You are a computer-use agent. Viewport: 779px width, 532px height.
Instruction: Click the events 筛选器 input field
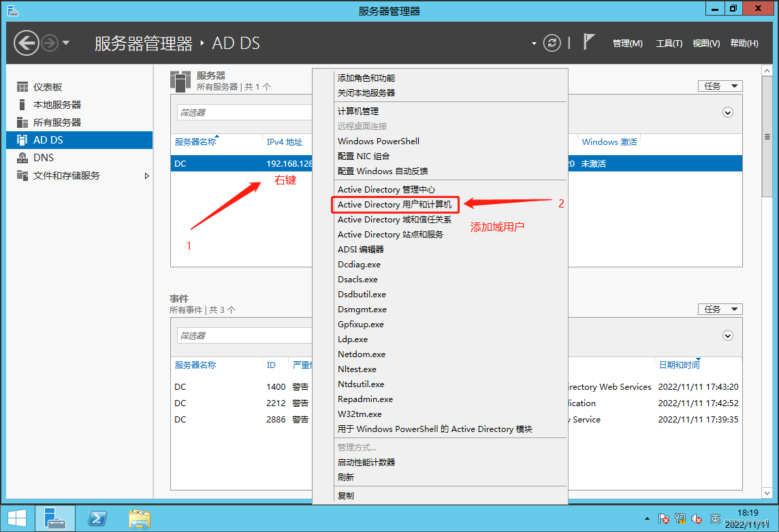(x=244, y=336)
